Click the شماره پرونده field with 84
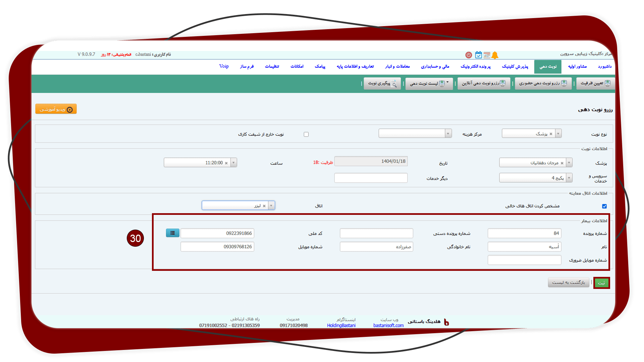Screen dimensions: 644x362 point(524,233)
